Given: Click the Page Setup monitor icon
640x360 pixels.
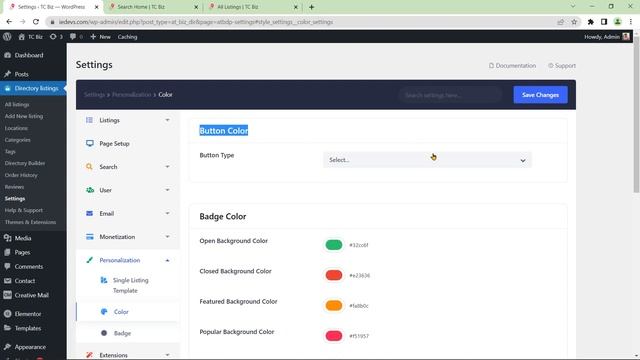Looking at the screenshot, I should coord(89,143).
